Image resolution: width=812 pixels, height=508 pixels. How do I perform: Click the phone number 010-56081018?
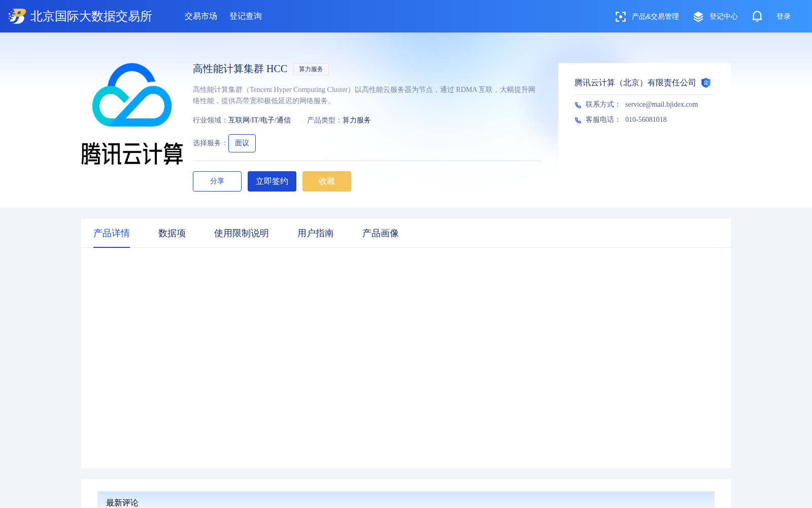tap(646, 119)
